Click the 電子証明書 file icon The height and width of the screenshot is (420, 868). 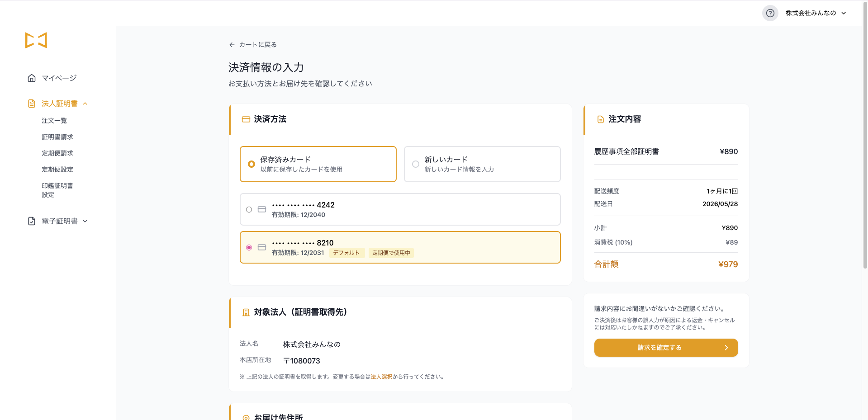coord(32,221)
